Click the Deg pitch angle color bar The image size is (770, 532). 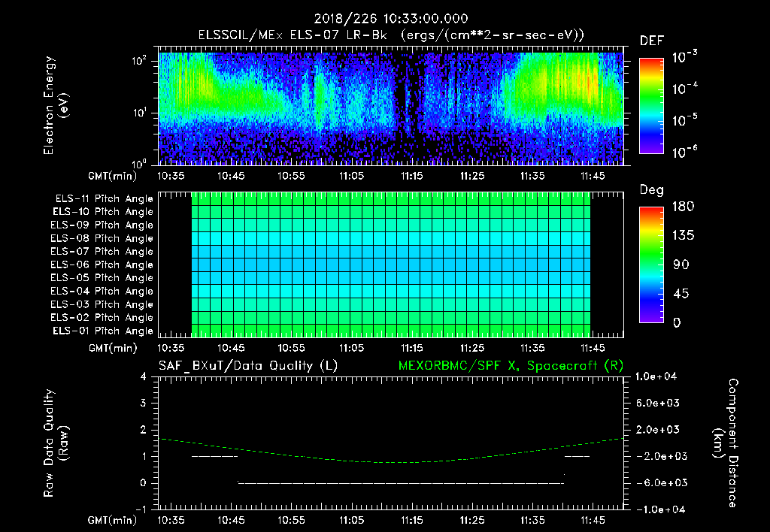pyautogui.click(x=651, y=264)
